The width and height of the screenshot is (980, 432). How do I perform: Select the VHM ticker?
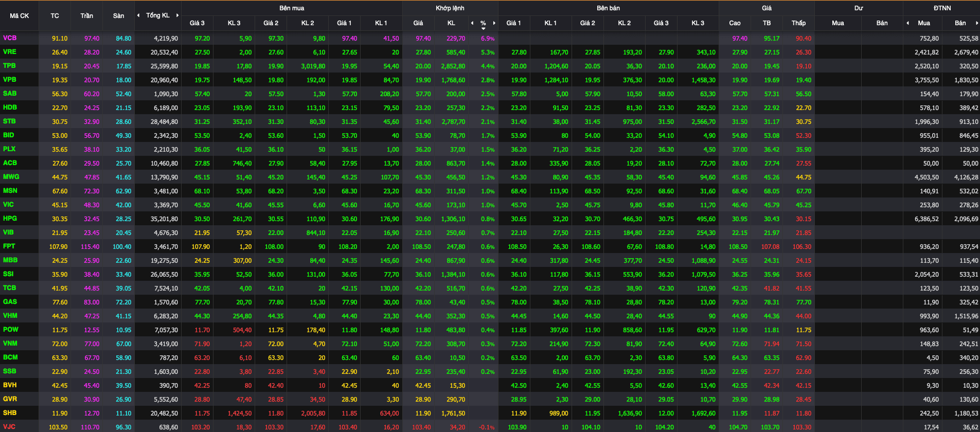coord(10,316)
